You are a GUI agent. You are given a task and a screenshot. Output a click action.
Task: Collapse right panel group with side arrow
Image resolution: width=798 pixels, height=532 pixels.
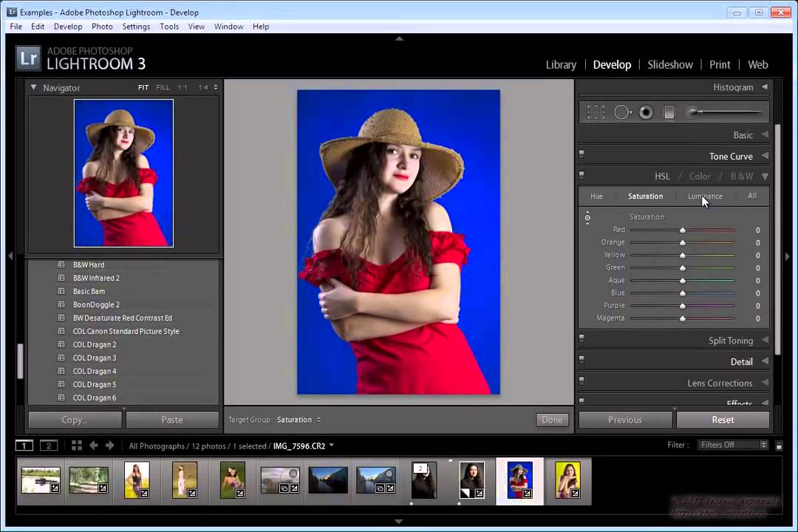click(788, 256)
